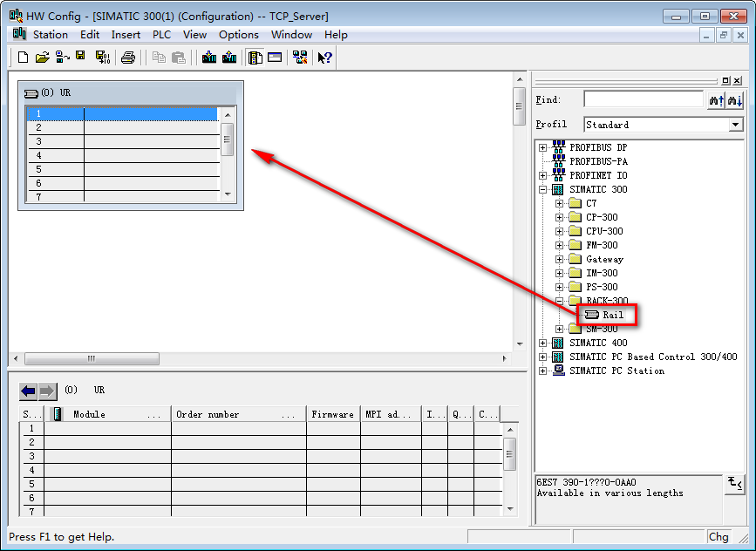Click the HW Config document menu icon
Screen dimensions: 756x551
(19, 34)
